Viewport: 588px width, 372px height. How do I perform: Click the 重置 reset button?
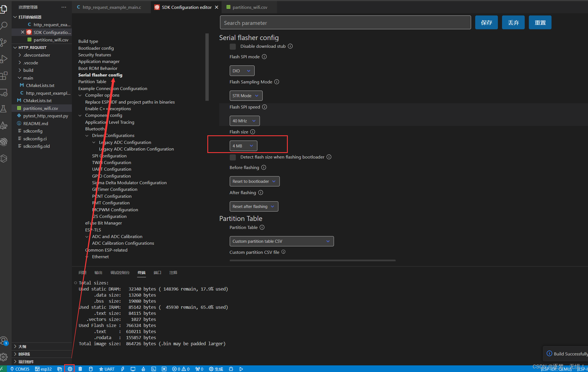(x=540, y=23)
